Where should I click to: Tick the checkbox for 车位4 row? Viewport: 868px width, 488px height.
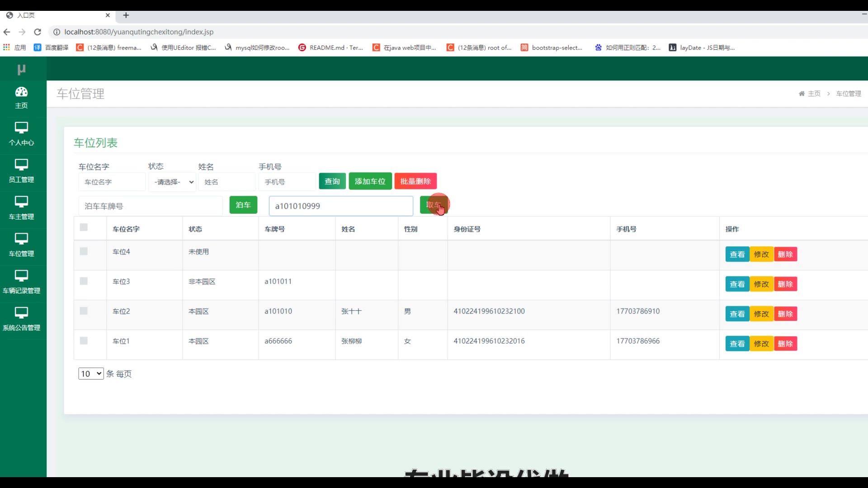pyautogui.click(x=84, y=251)
